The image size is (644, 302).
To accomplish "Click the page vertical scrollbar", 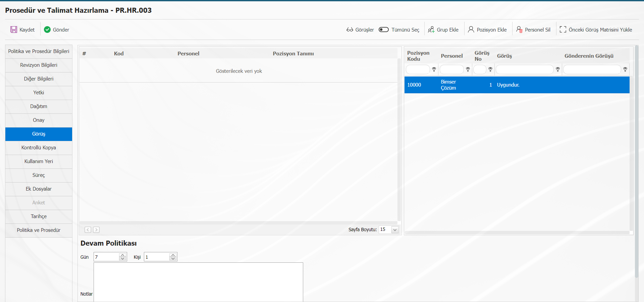I will click(x=637, y=161).
